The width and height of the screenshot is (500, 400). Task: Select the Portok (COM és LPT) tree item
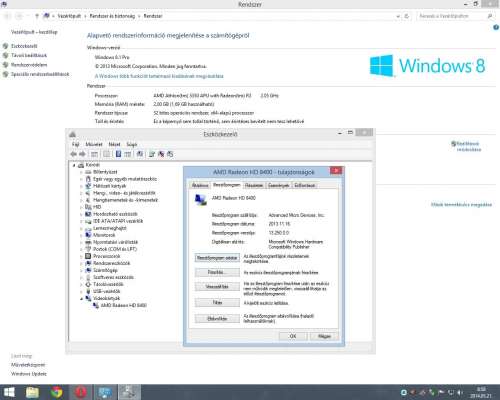115,249
